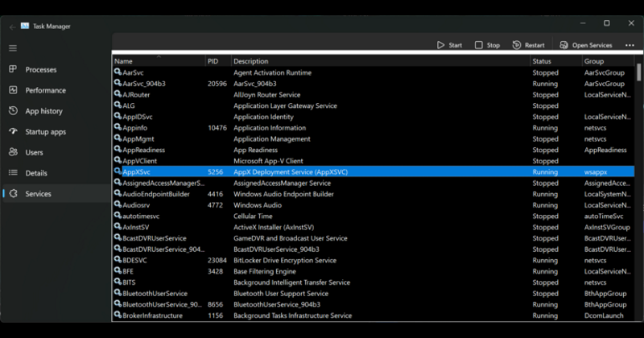Image resolution: width=644 pixels, height=338 pixels.
Task: Open the hamburger navigation menu
Action: [12, 48]
